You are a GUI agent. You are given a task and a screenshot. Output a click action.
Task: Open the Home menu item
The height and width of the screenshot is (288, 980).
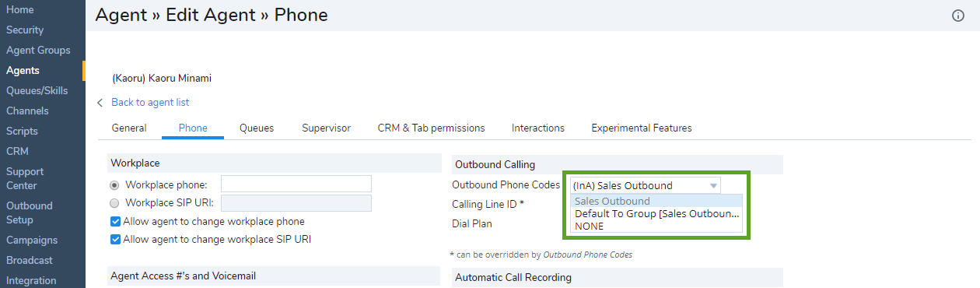(x=20, y=9)
